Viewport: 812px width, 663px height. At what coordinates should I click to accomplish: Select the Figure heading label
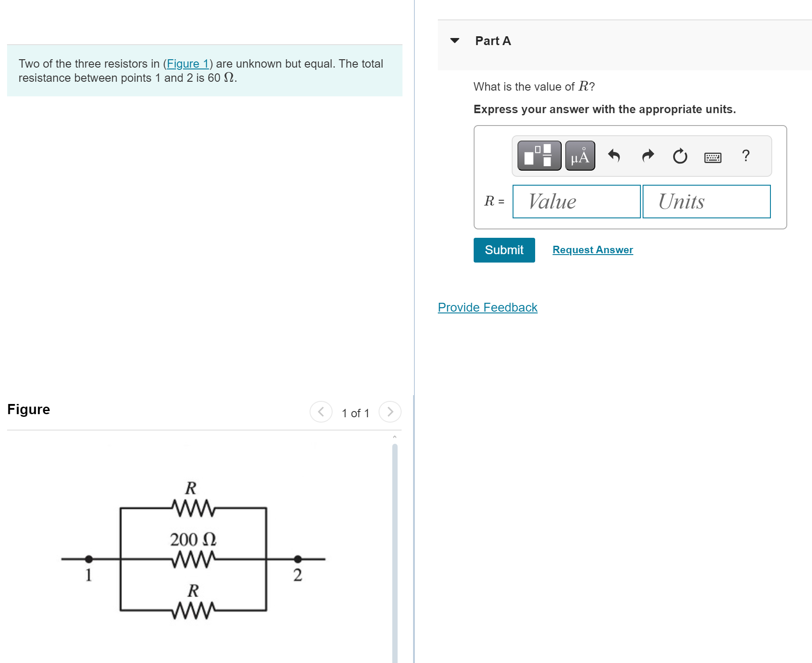pyautogui.click(x=28, y=409)
